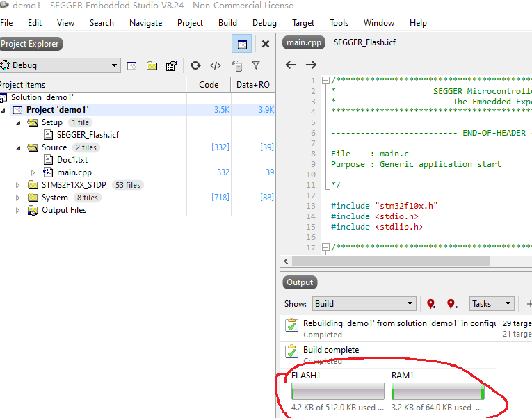Open the Debug configuration dropdown

pyautogui.click(x=60, y=65)
